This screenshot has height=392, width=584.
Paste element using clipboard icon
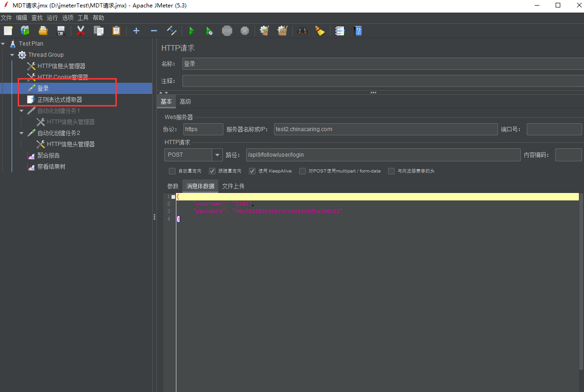(116, 31)
